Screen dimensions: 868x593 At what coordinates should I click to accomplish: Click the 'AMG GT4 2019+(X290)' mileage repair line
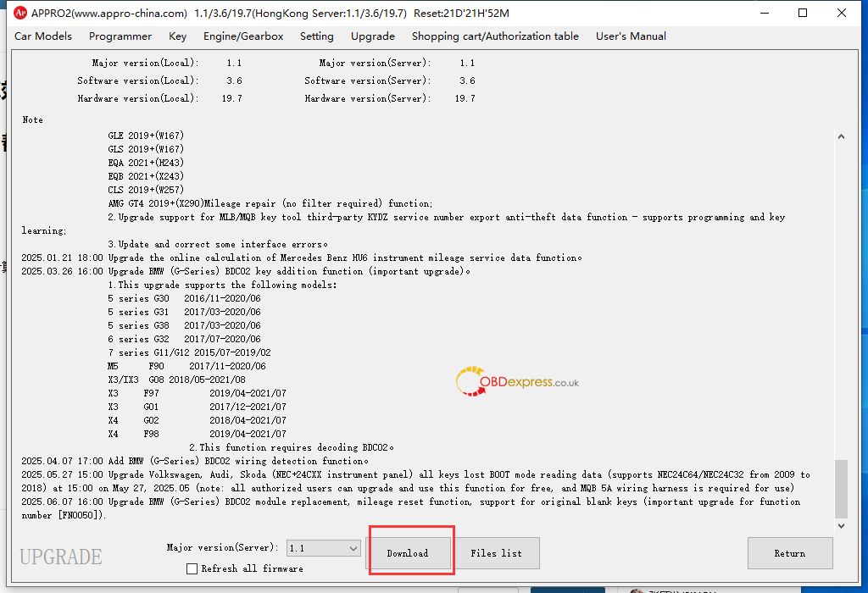[x=270, y=203]
